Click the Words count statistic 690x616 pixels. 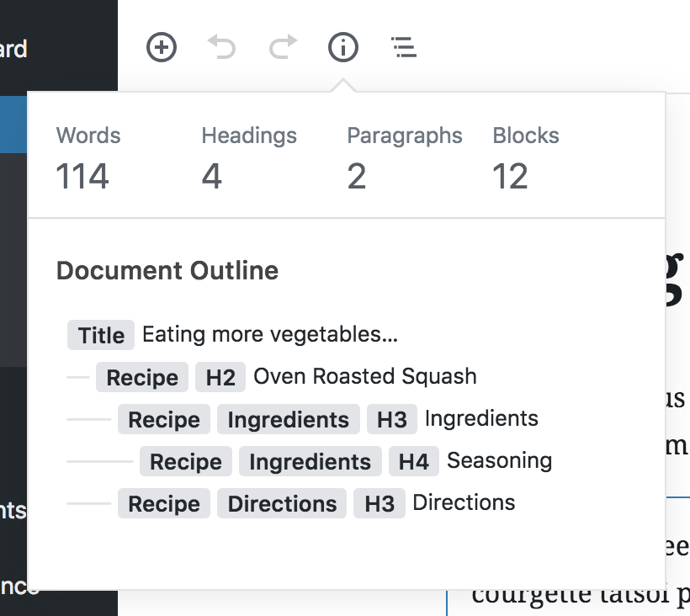88,159
